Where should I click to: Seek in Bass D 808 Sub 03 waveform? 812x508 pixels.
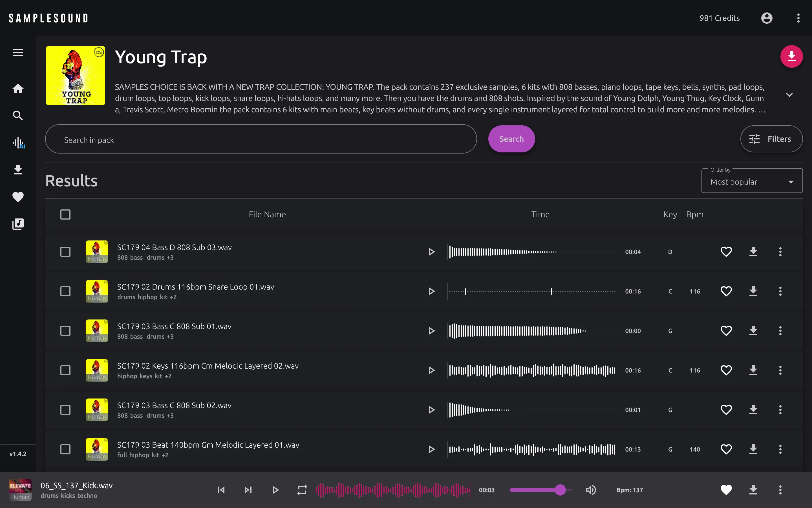point(531,252)
